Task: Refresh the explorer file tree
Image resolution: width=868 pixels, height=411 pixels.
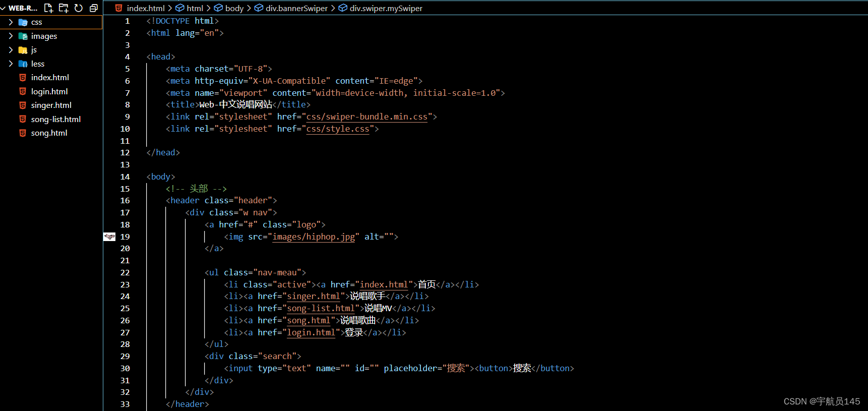Action: point(79,8)
